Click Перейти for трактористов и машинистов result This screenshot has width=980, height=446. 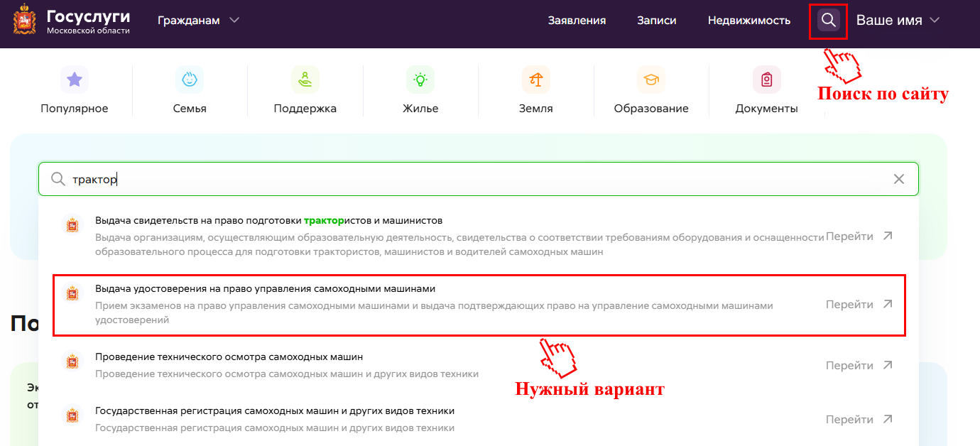click(859, 236)
